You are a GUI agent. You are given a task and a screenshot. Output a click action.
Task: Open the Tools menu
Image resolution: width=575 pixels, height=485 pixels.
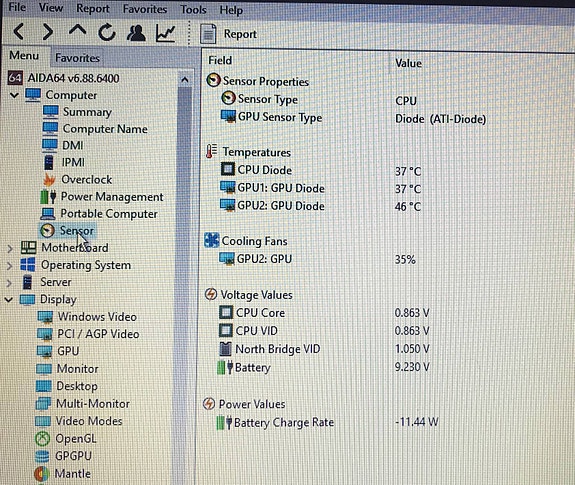tap(193, 10)
